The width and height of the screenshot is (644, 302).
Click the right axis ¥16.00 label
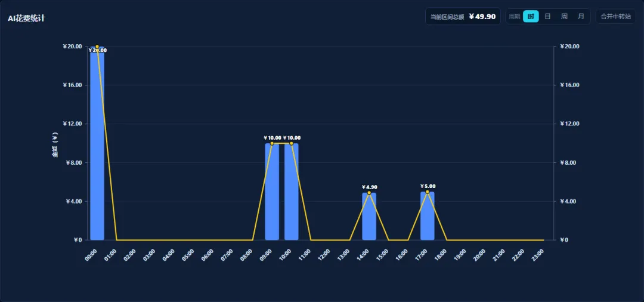point(569,85)
